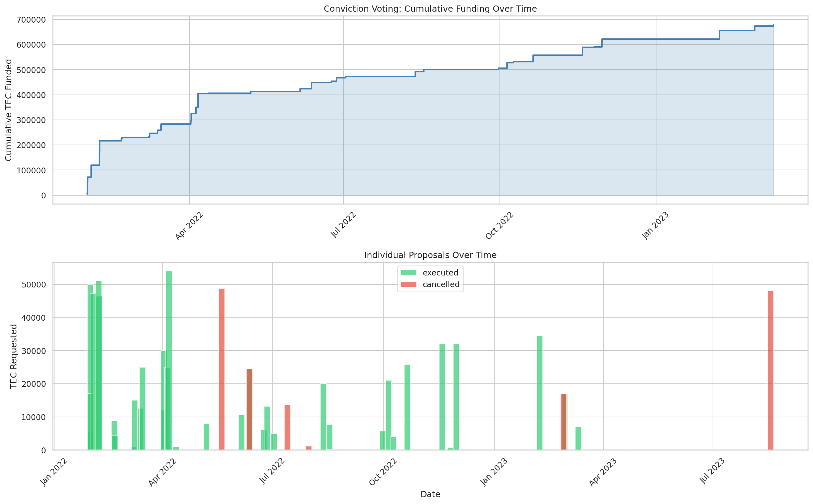
Task: Click the 'TEC Requested' axis label
Action: pos(14,356)
